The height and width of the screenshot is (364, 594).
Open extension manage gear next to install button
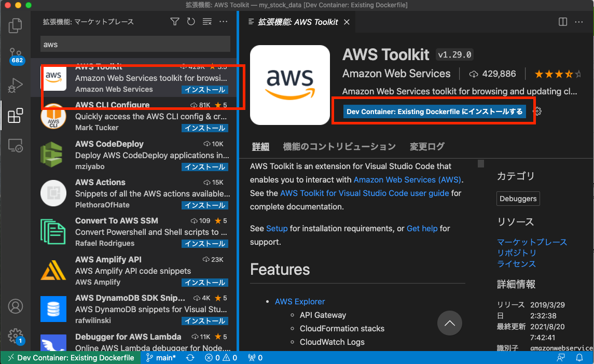click(537, 111)
